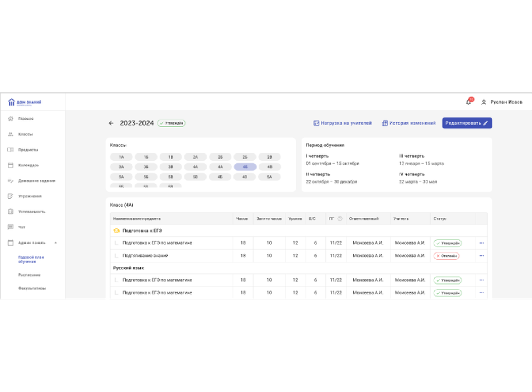Collapse the Админ панель sidebar section
The height and width of the screenshot is (392, 532).
(x=56, y=243)
